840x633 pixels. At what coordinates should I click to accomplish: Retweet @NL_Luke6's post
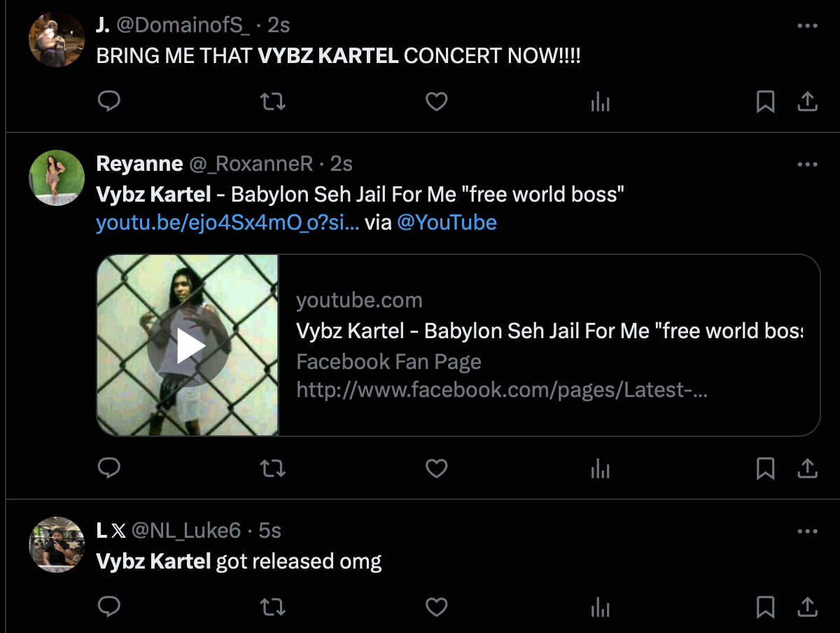[x=272, y=607]
